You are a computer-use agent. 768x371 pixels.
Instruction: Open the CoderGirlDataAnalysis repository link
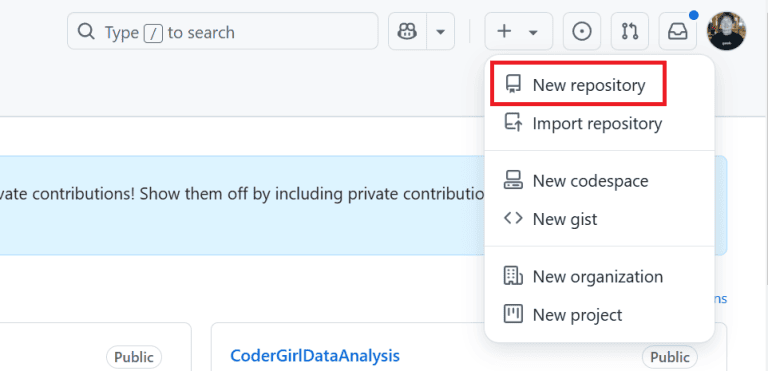315,356
